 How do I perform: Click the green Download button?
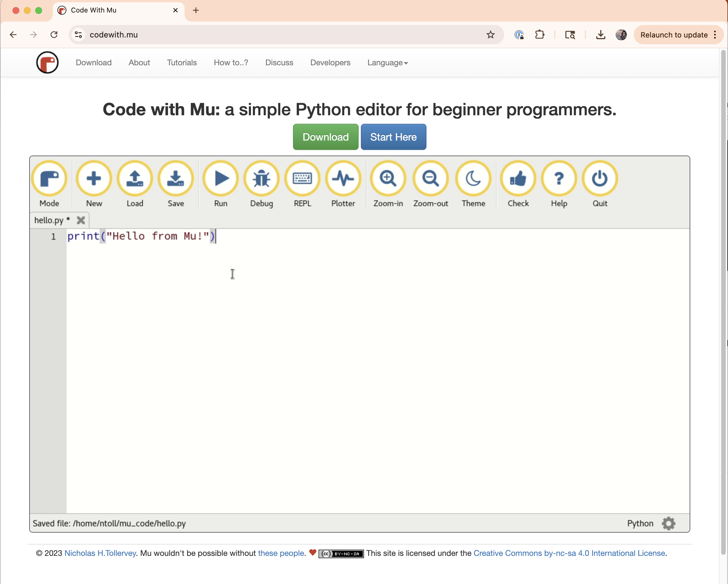tap(325, 137)
